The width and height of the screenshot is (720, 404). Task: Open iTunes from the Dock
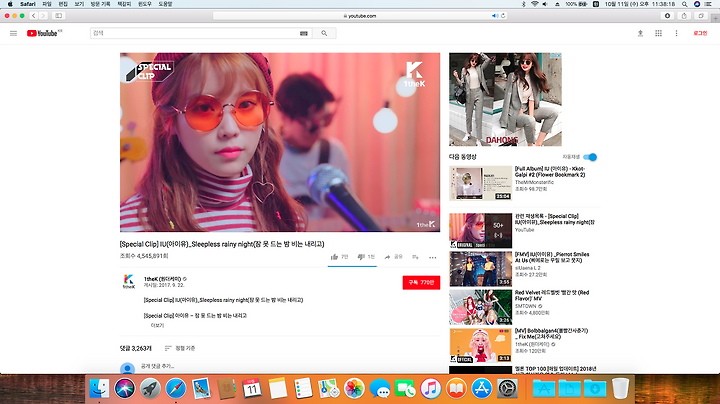coord(430,389)
